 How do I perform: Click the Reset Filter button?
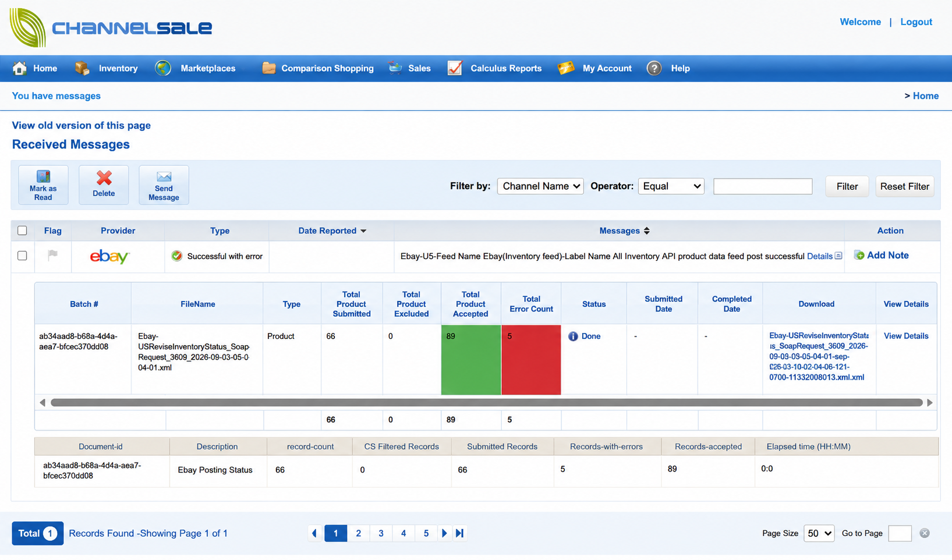pos(904,186)
